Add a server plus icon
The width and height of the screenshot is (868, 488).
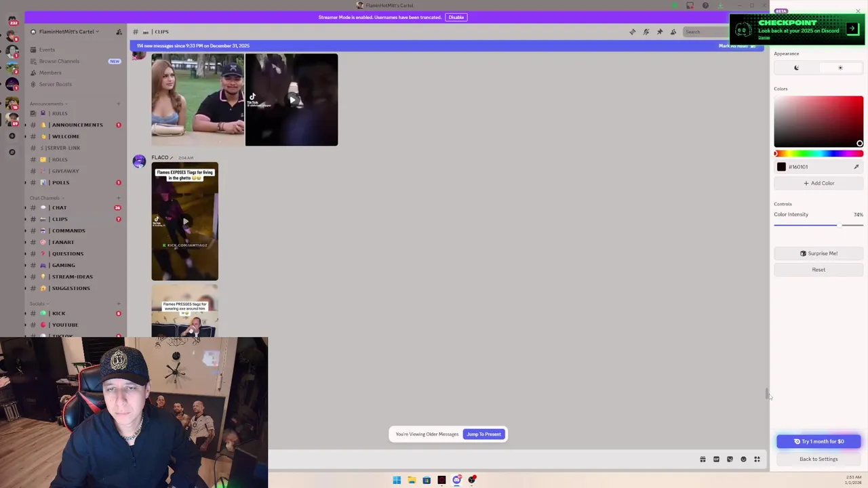tap(12, 136)
